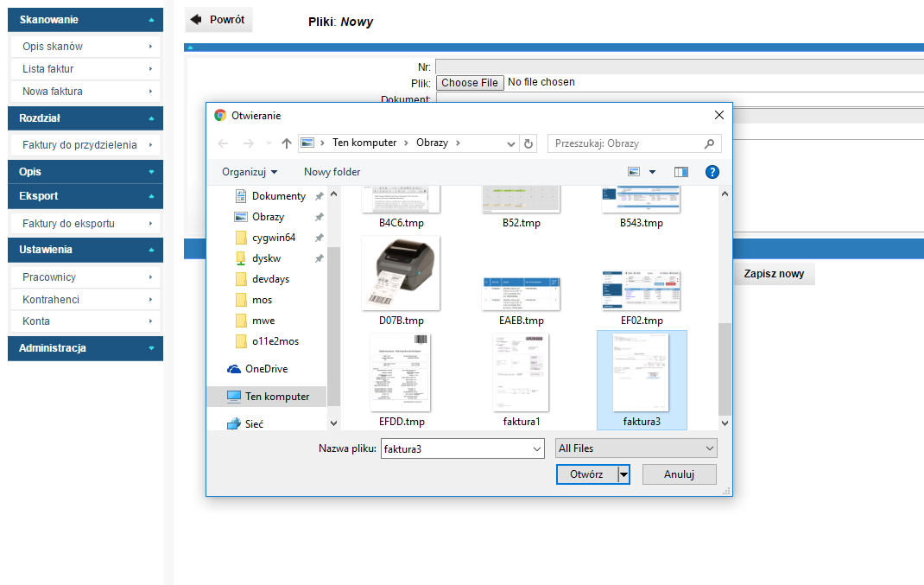Viewport: 924px width, 585px height.
Task: Select the faktura1 file thumbnail
Action: 521,380
